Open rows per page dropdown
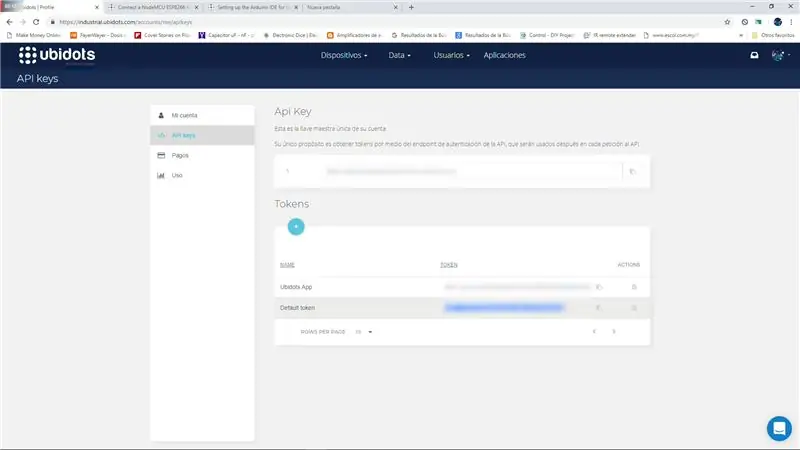The image size is (800, 450). coord(364,332)
